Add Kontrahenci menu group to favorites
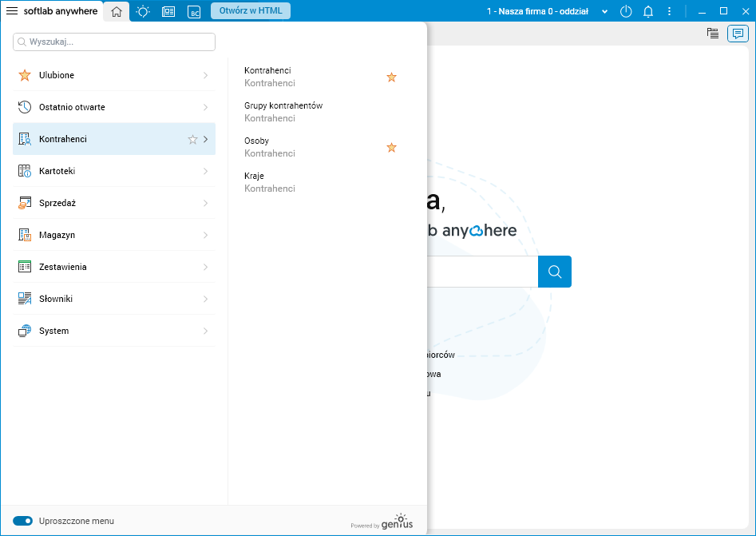Image resolution: width=756 pixels, height=536 pixels. pos(192,140)
